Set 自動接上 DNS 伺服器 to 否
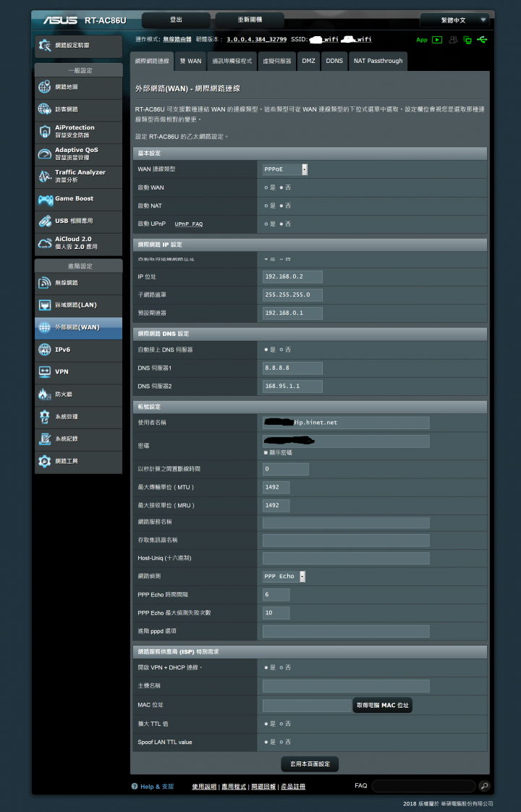The height and width of the screenshot is (812, 521). 281,350
